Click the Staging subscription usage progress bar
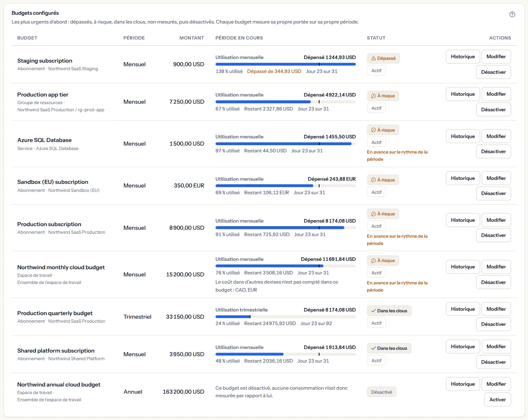The height and width of the screenshot is (420, 528). tap(285, 64)
